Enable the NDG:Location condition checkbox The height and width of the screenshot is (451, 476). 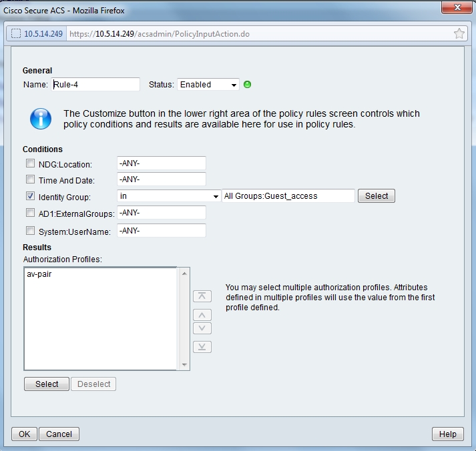[x=30, y=163]
